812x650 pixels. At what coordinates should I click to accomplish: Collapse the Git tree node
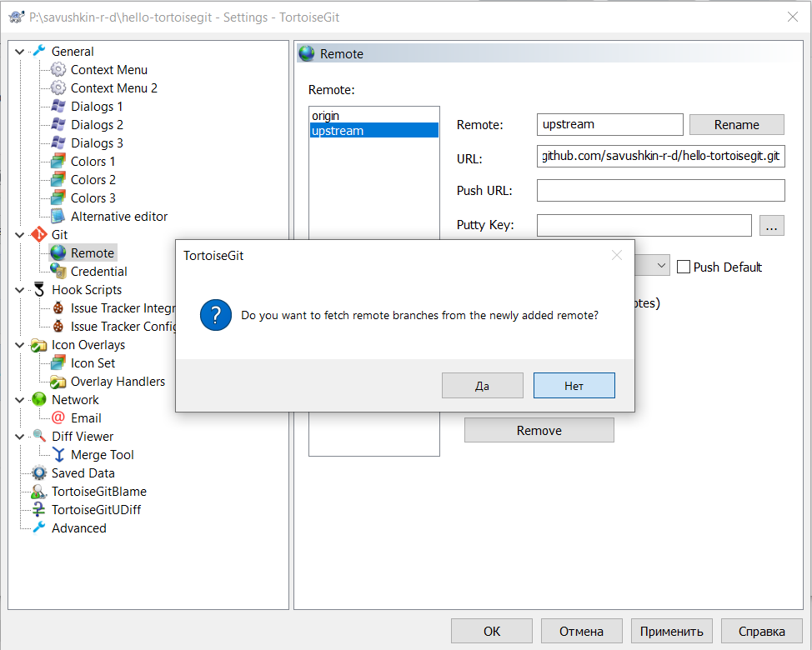tap(20, 234)
